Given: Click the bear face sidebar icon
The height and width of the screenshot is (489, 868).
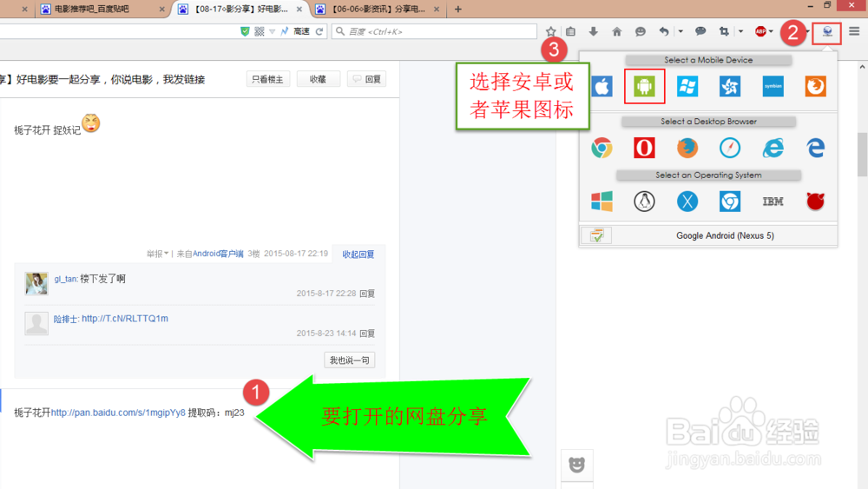Looking at the screenshot, I should [x=577, y=464].
